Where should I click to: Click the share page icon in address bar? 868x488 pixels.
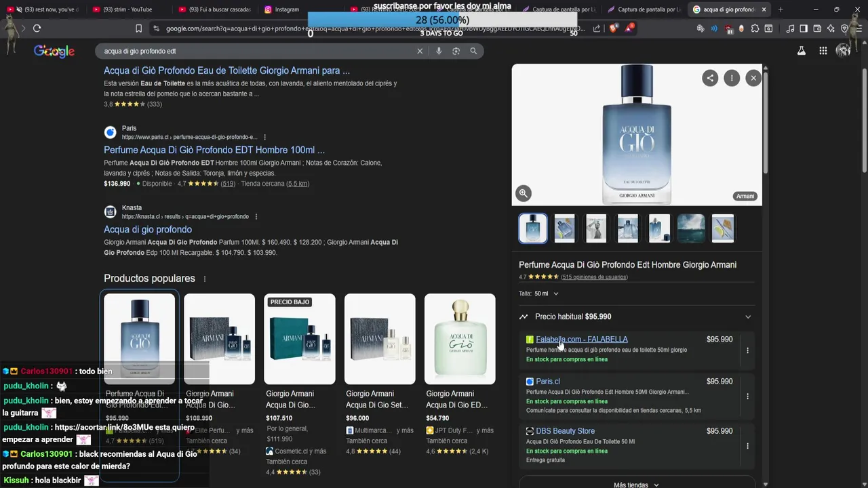point(597,28)
